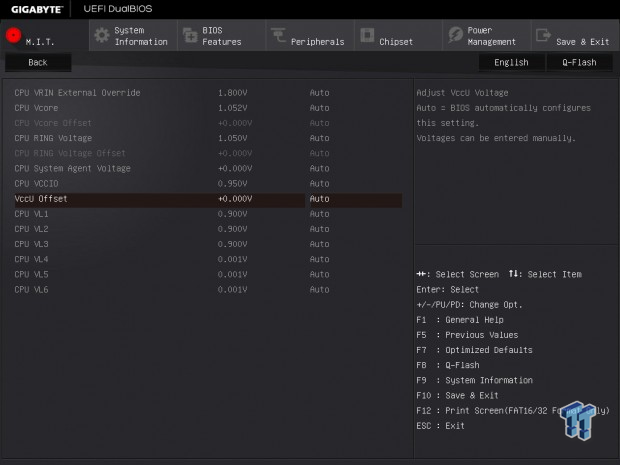Select the CPU VRIN External Override row label
This screenshot has width=620, height=465.
pos(78,93)
